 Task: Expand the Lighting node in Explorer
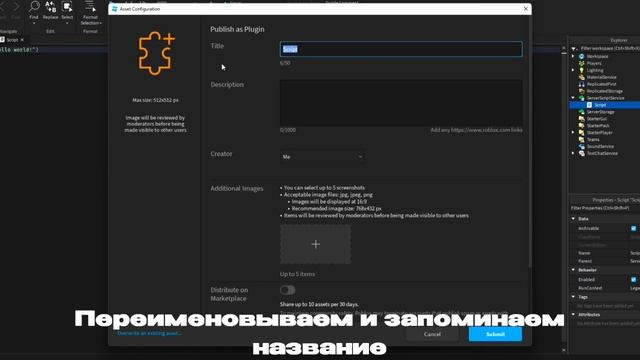pyautogui.click(x=573, y=70)
